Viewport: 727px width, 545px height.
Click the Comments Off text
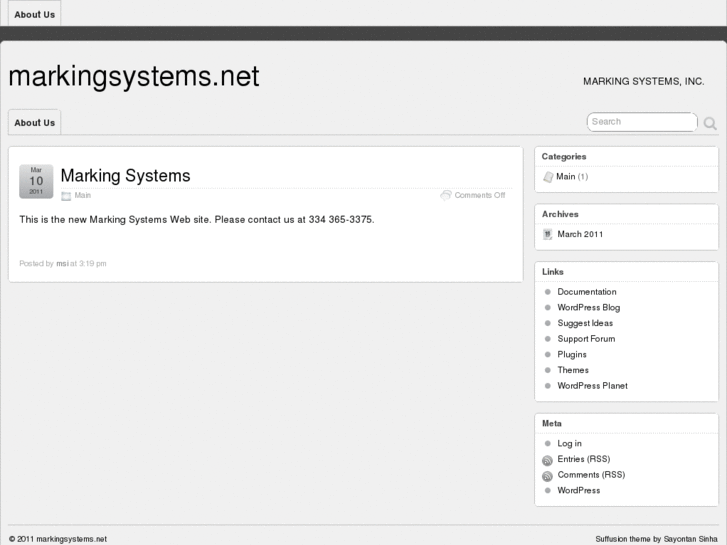(480, 195)
